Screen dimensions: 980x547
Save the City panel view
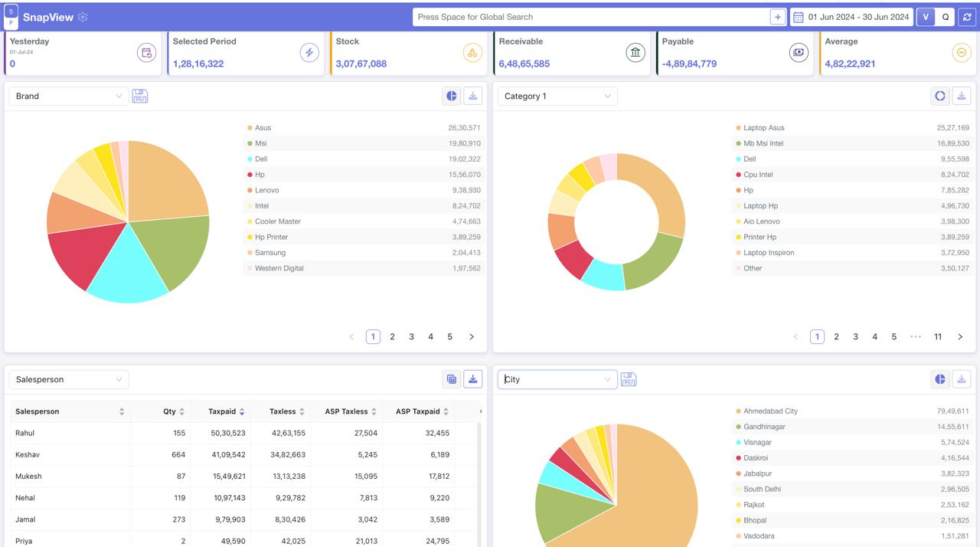coord(629,379)
